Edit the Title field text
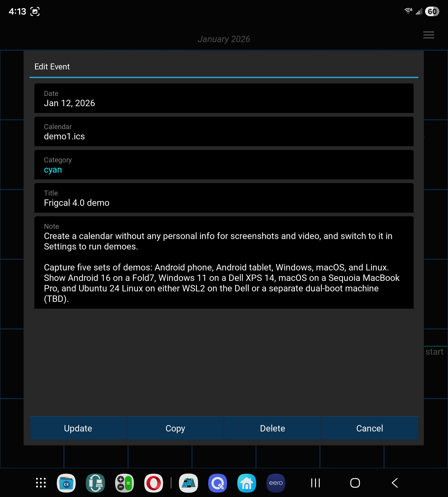The width and height of the screenshot is (448, 497). pos(224,198)
